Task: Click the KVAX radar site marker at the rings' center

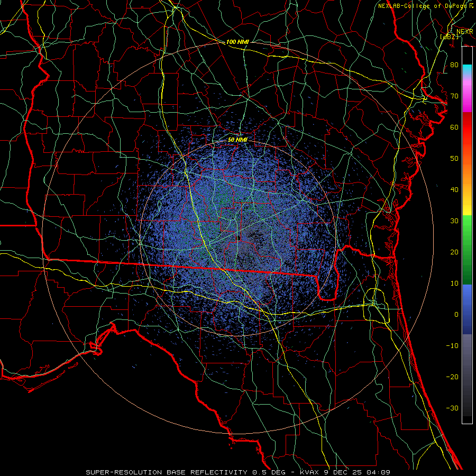Action: pyautogui.click(x=239, y=237)
